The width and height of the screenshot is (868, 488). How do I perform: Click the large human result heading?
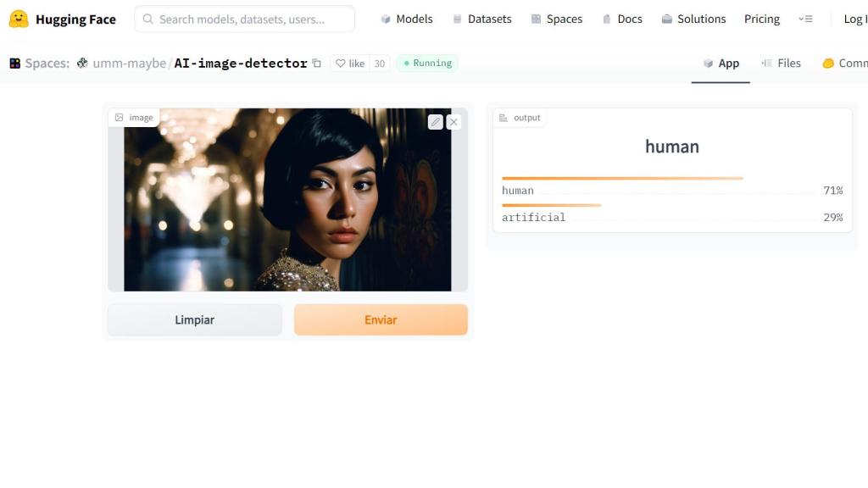tap(672, 147)
